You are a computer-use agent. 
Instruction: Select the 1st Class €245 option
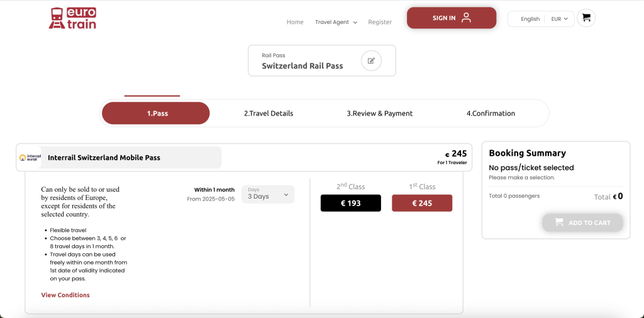[421, 203]
